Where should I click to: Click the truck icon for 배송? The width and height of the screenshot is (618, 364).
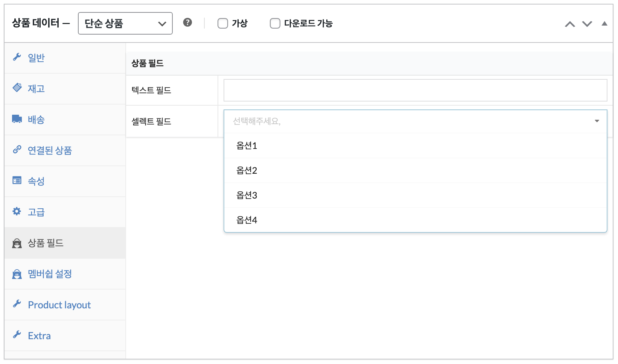pos(17,119)
